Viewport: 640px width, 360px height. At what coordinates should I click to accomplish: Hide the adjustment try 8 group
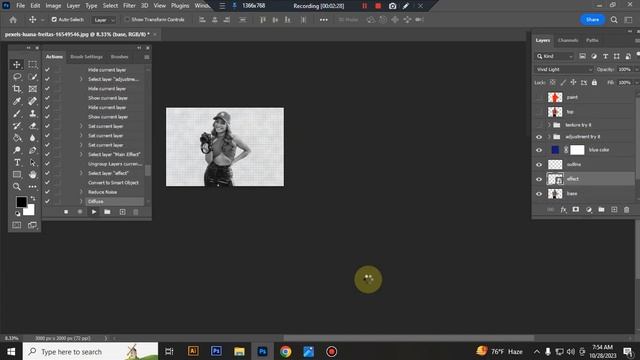[539, 137]
